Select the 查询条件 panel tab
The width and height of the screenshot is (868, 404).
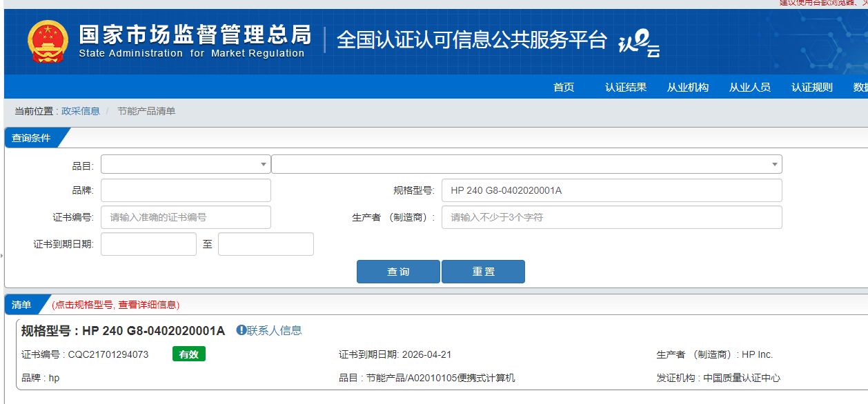tap(32, 138)
